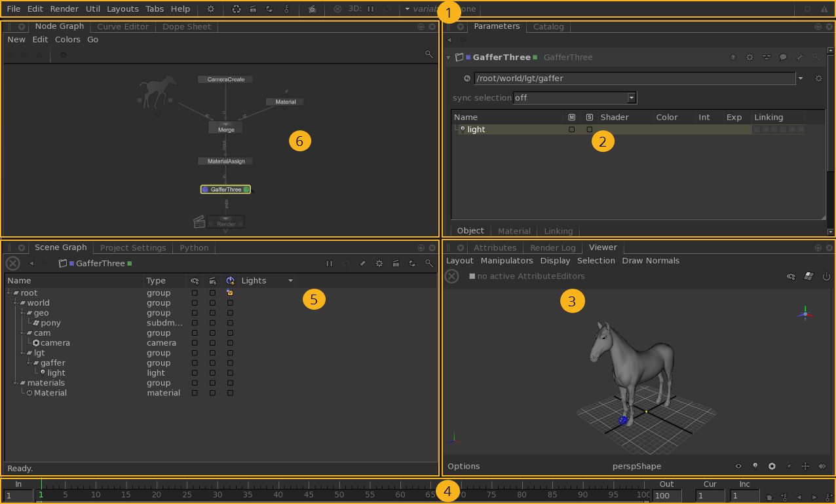Toggle solo checkbox for light in Gaffer
This screenshot has width=836, height=504.
(x=589, y=130)
